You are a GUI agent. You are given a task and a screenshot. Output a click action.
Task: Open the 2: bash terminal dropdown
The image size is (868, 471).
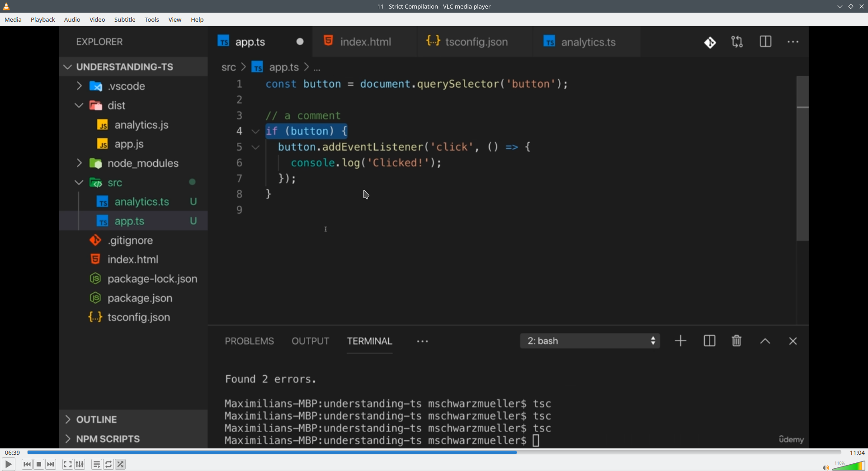[590, 341]
